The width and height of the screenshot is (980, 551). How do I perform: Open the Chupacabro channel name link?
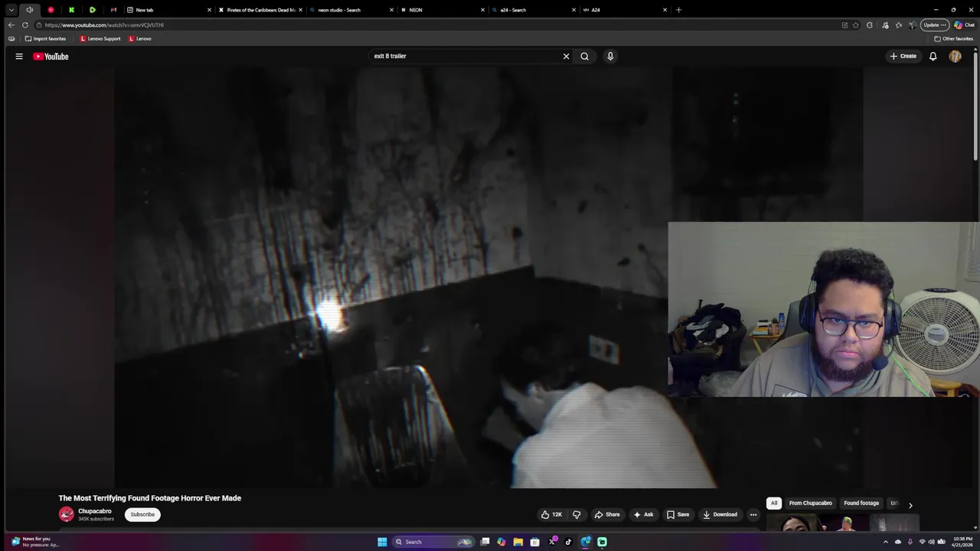[x=95, y=511]
